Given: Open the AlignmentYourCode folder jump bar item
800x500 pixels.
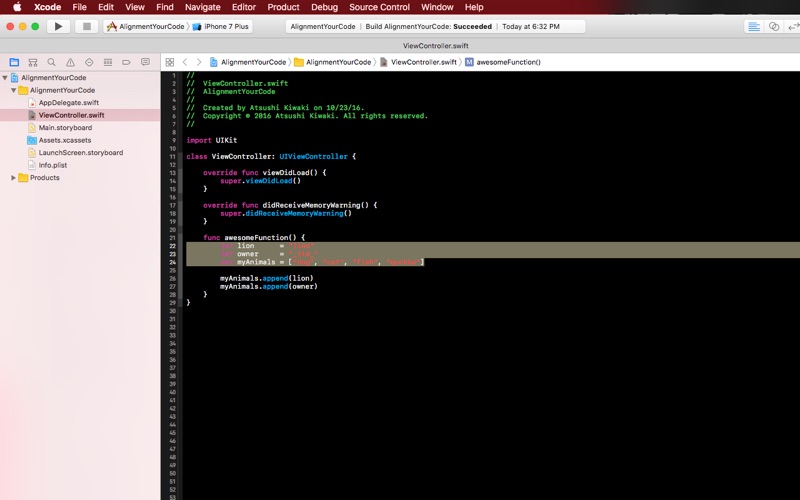Looking at the screenshot, I should (333, 62).
